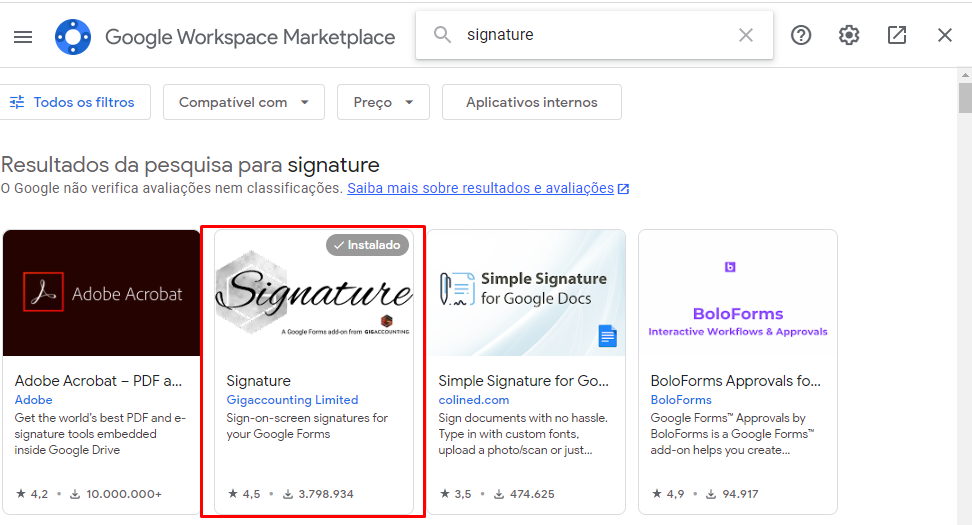Image resolution: width=972 pixels, height=525 pixels.
Task: Open the help question mark icon
Action: (x=801, y=35)
